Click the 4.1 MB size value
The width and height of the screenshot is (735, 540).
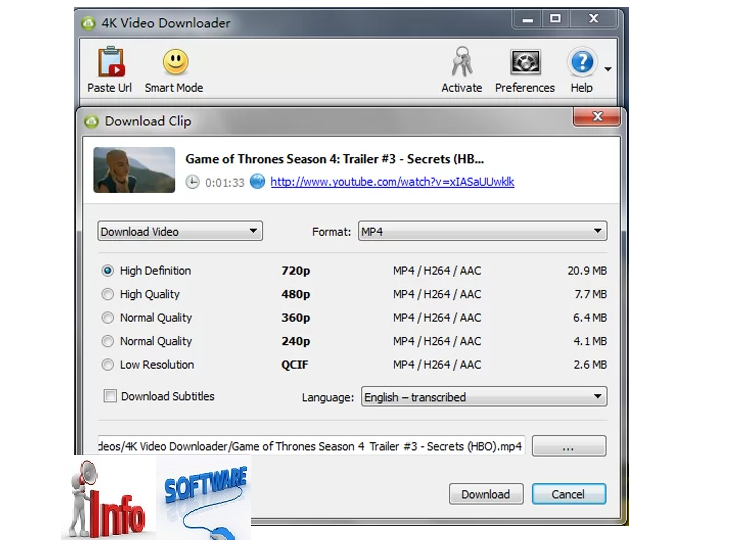click(x=590, y=341)
